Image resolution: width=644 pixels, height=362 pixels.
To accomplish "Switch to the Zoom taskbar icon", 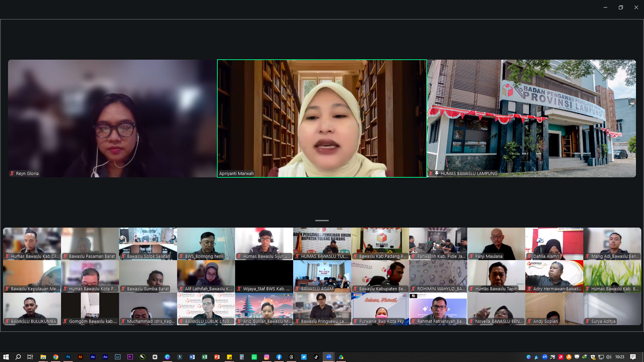I will (329, 357).
